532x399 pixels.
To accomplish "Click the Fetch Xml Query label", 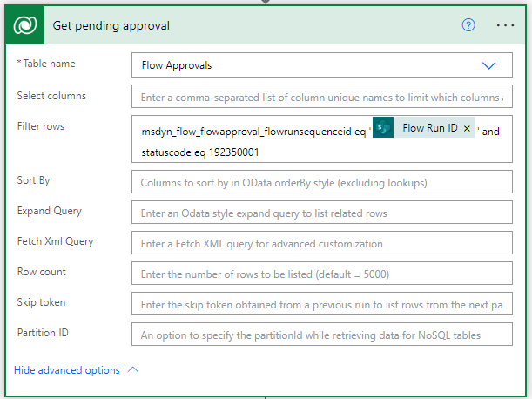I will pos(56,241).
